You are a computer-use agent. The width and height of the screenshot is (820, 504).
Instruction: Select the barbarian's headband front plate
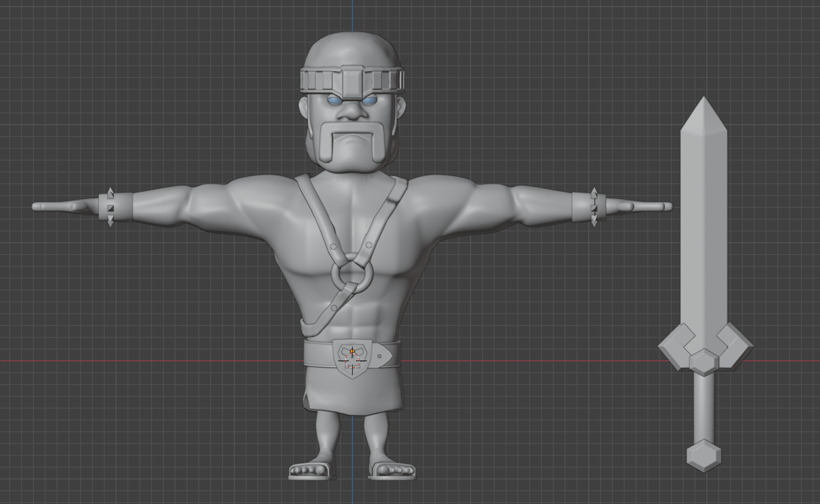[352, 82]
